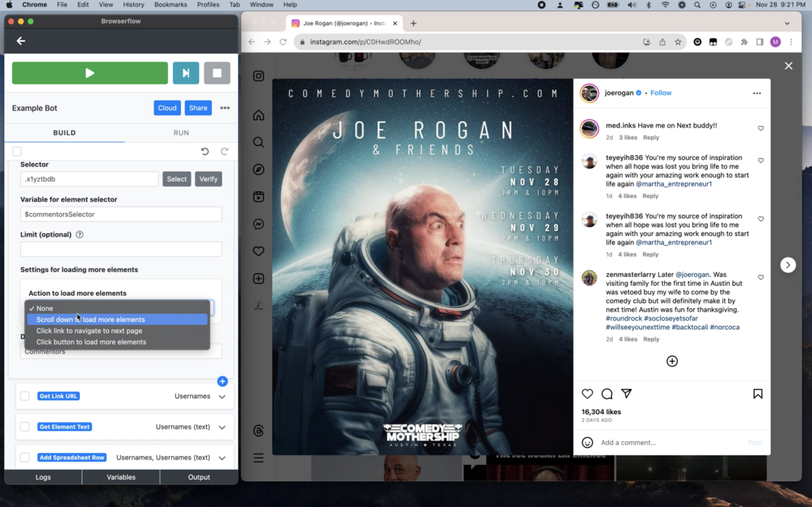Switch to the RUN tab
Viewport: 812px width, 507px height.
point(181,133)
